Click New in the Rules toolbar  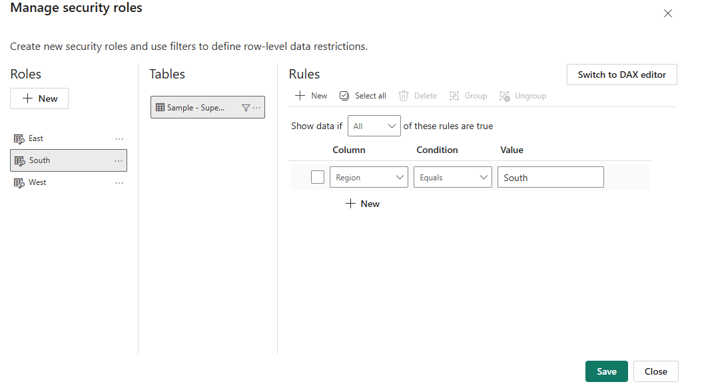pos(311,96)
